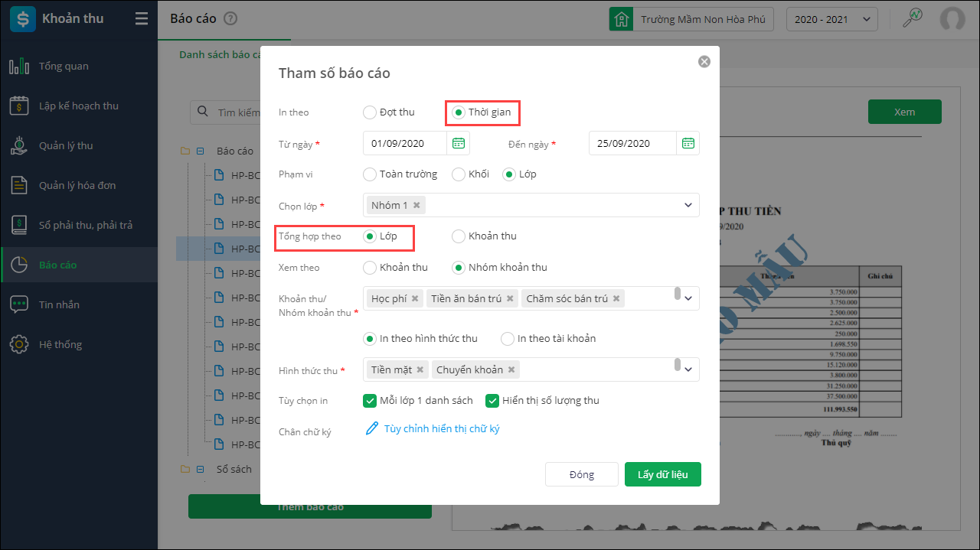This screenshot has width=980, height=550.
Task: Click the Sổ phải thu, phải trả book icon
Action: click(x=19, y=226)
